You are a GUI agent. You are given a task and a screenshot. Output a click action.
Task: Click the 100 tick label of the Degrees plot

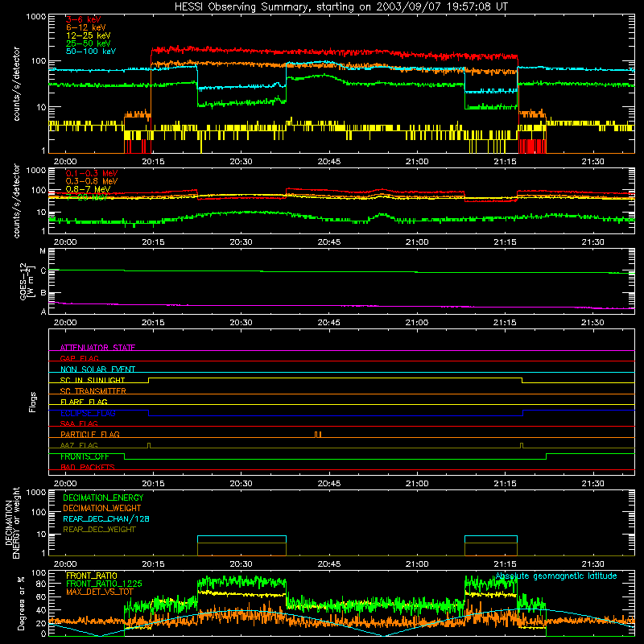[39, 573]
